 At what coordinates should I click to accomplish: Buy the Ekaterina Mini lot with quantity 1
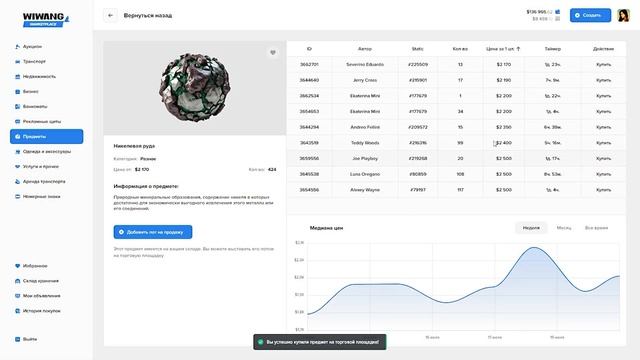pyautogui.click(x=603, y=96)
